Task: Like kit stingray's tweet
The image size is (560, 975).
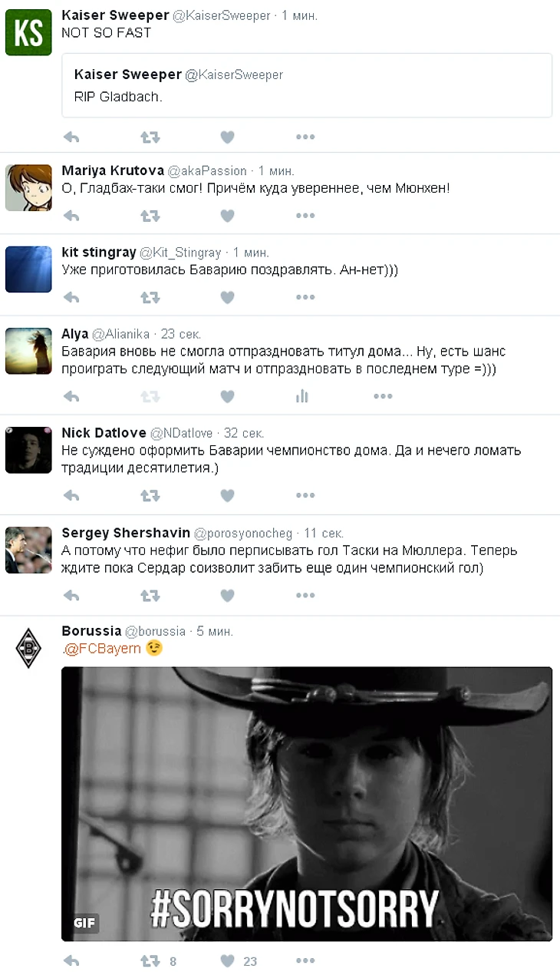Action: point(227,297)
